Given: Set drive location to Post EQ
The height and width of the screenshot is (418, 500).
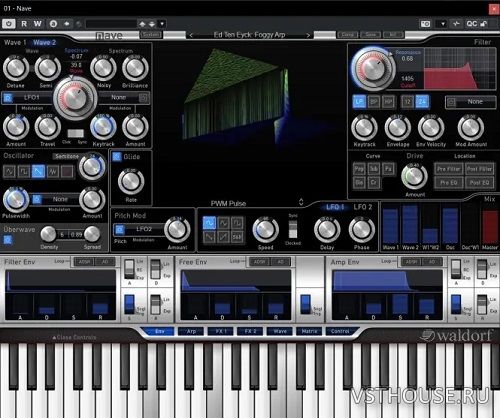Looking at the screenshot, I should click(479, 183).
